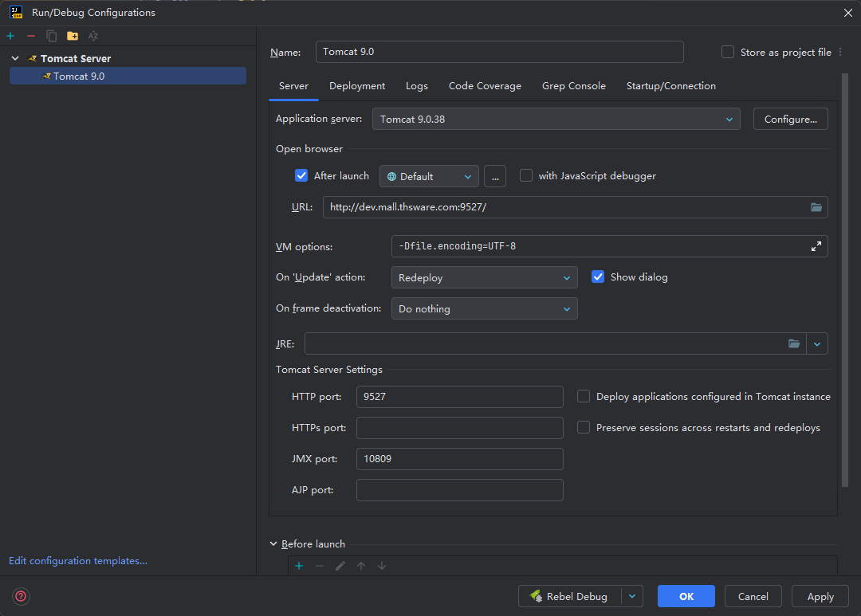Click the HTTP port input field

[459, 396]
